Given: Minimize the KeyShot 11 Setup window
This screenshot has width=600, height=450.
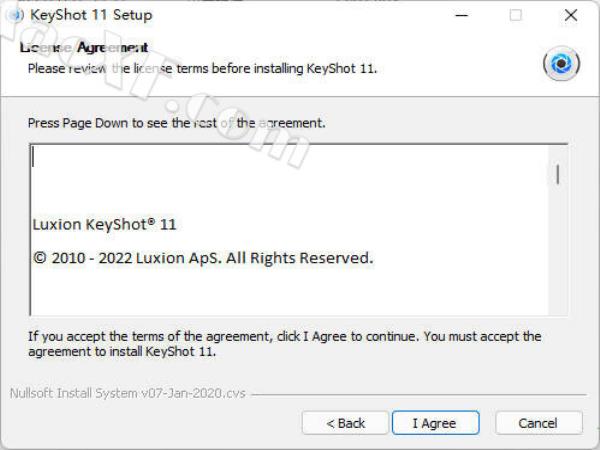Looking at the screenshot, I should point(461,16).
